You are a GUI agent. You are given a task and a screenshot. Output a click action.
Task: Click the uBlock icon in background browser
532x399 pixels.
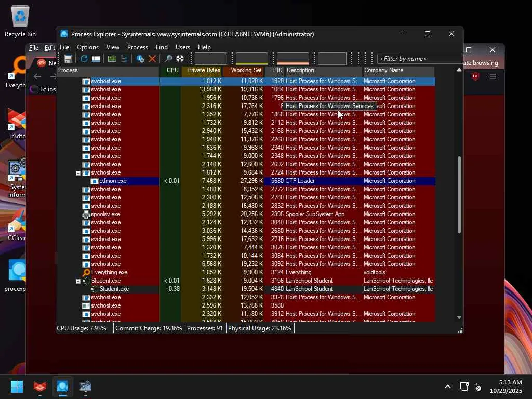(475, 76)
